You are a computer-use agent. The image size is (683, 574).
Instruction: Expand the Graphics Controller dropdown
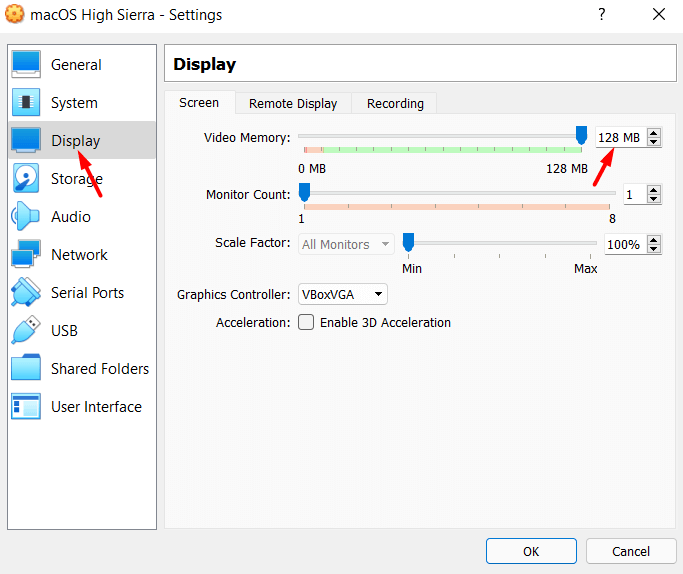pos(343,294)
